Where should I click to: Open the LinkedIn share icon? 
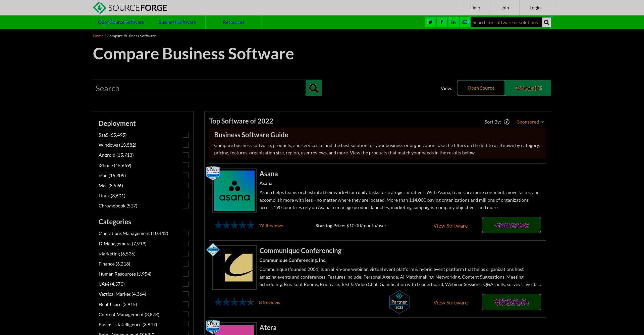[x=453, y=22]
